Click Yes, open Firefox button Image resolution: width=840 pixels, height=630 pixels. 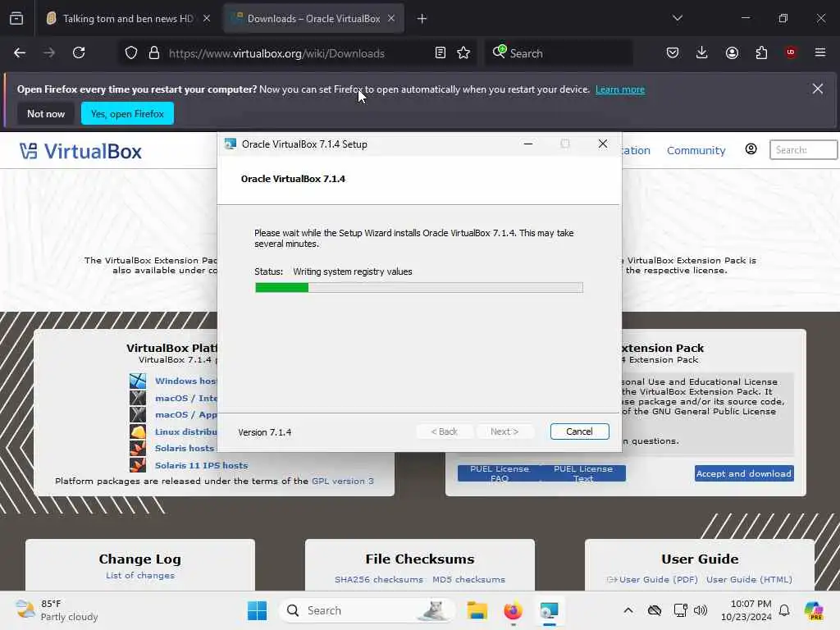pos(127,113)
